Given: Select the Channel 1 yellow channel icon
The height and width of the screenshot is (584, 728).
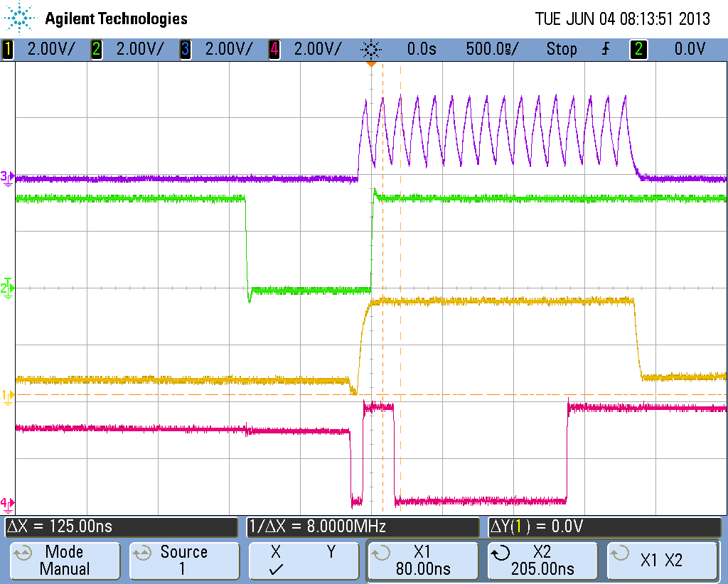Looking at the screenshot, I should pyautogui.click(x=7, y=49).
